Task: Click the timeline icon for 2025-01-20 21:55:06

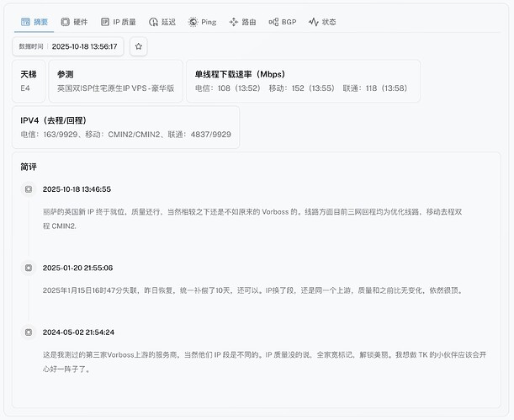Action: pyautogui.click(x=29, y=268)
